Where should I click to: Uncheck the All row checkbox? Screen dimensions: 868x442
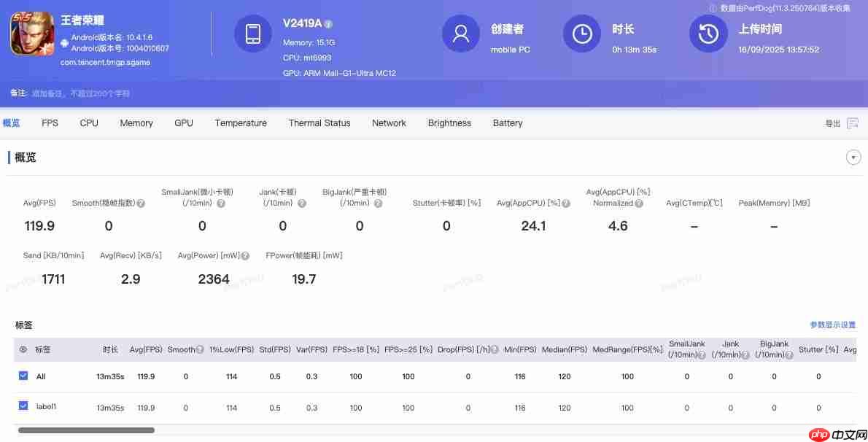pyautogui.click(x=23, y=375)
